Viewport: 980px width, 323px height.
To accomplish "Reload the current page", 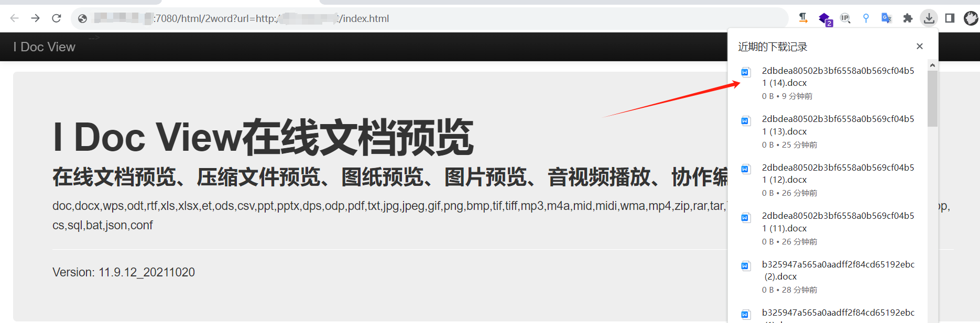I will [x=57, y=18].
